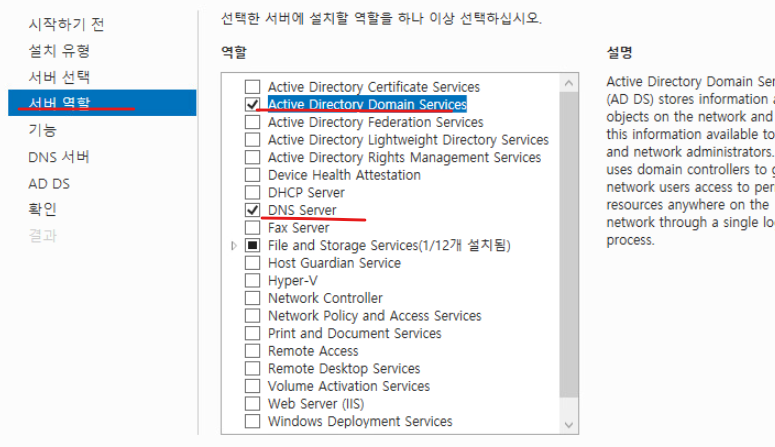
Task: Go to 서버 선택 step
Action: [59, 77]
